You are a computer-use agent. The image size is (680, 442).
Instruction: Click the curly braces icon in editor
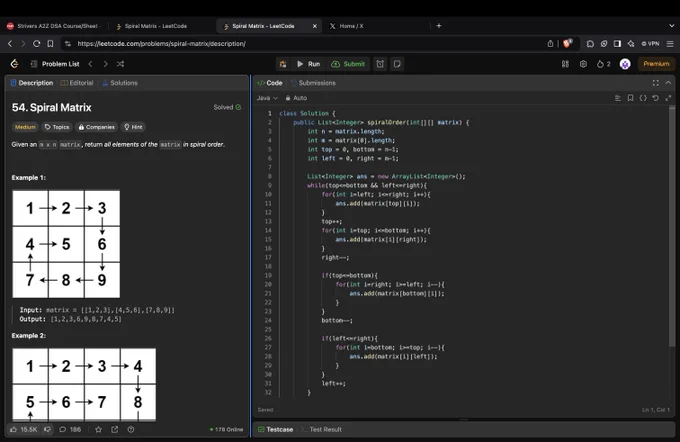[643, 98]
